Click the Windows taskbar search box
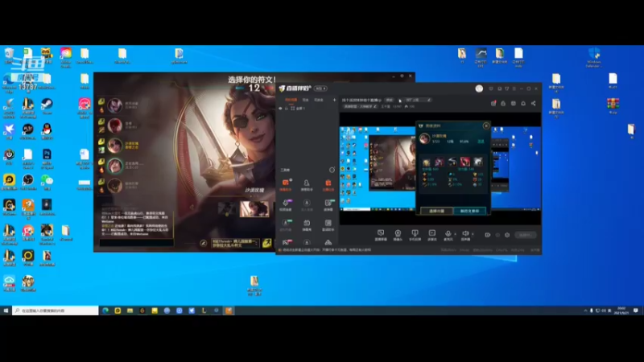Viewport: 644px width, 362px height. pos(56,311)
